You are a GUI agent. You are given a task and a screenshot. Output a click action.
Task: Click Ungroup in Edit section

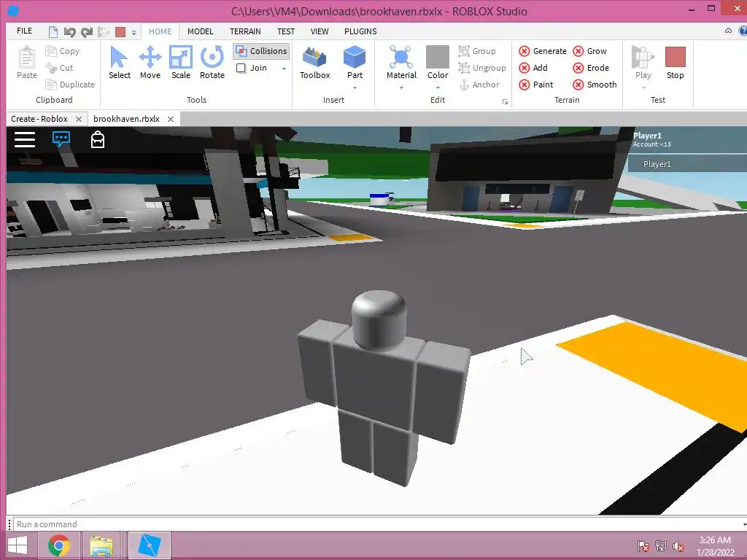[x=481, y=68]
